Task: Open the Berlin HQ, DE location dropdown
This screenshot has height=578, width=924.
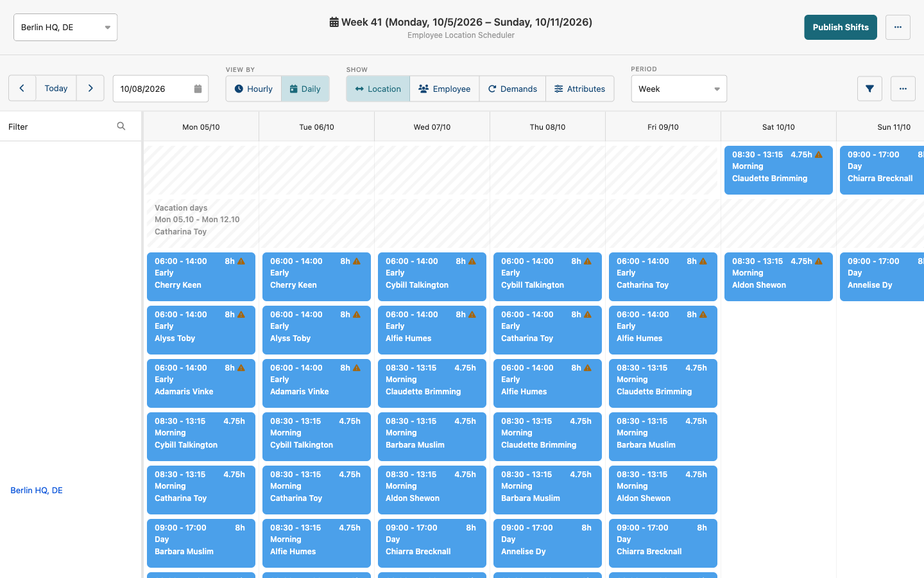Action: click(65, 27)
